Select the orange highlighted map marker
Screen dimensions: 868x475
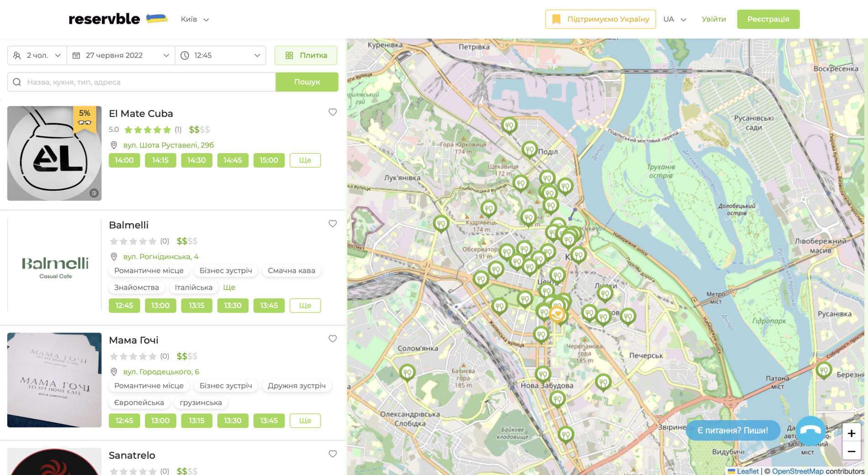tap(557, 315)
